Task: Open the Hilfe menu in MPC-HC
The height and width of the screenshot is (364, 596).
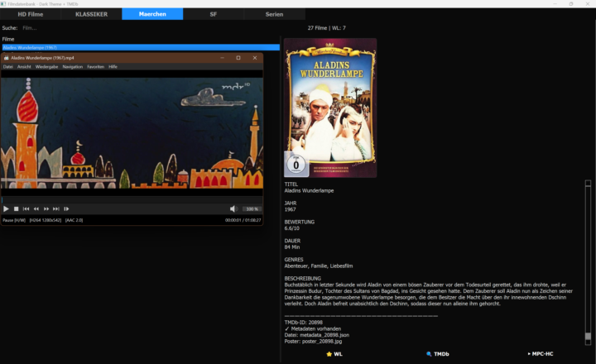Action: 113,66
